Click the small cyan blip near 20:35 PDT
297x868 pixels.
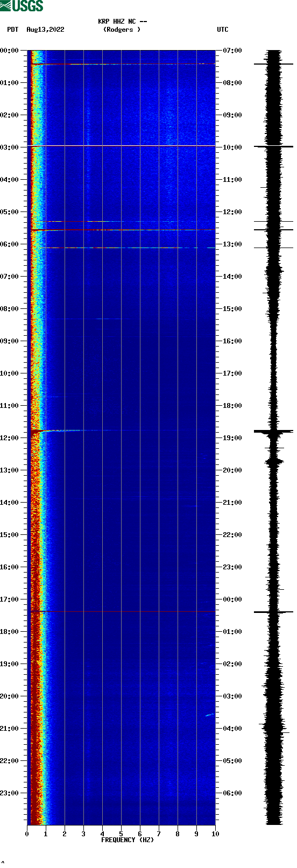[209, 715]
